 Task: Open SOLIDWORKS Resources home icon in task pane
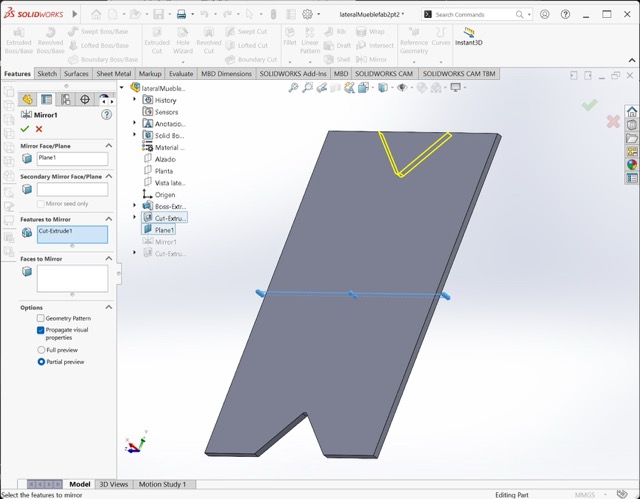(x=632, y=111)
